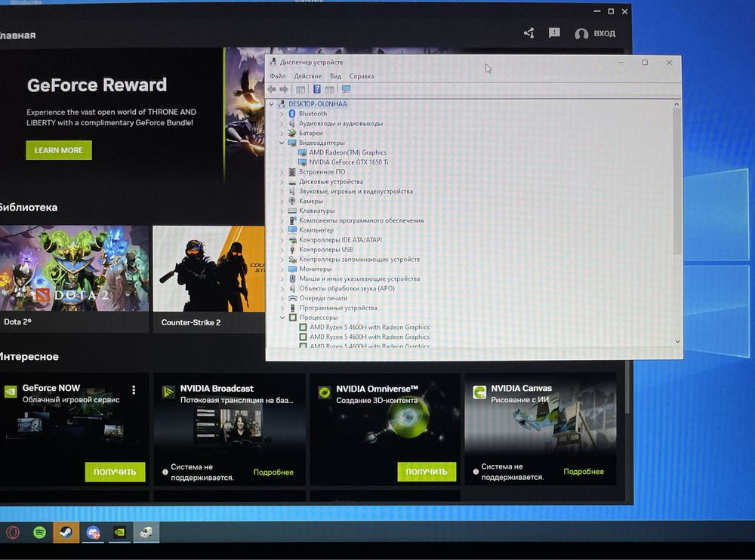Open the Dota 2 game thumbnail
This screenshot has width=755, height=560.
[74, 269]
